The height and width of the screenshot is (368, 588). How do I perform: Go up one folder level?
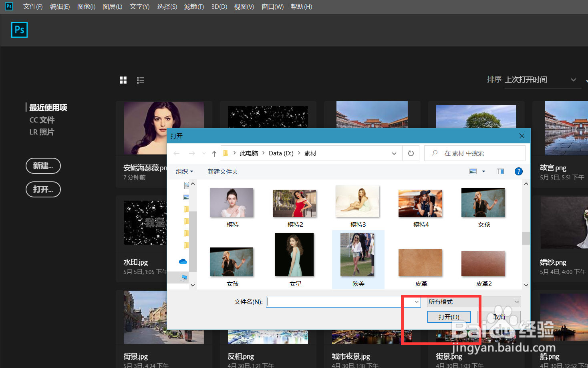coord(214,153)
